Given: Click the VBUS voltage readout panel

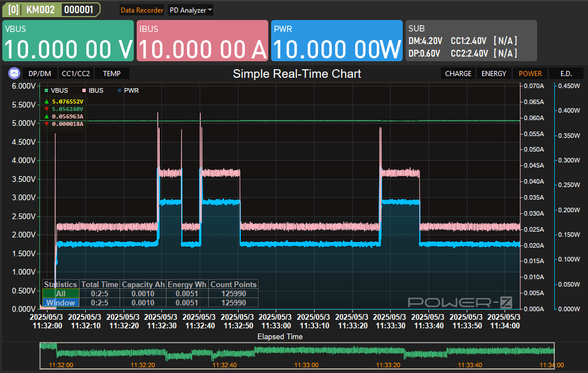Looking at the screenshot, I should [x=68, y=41].
